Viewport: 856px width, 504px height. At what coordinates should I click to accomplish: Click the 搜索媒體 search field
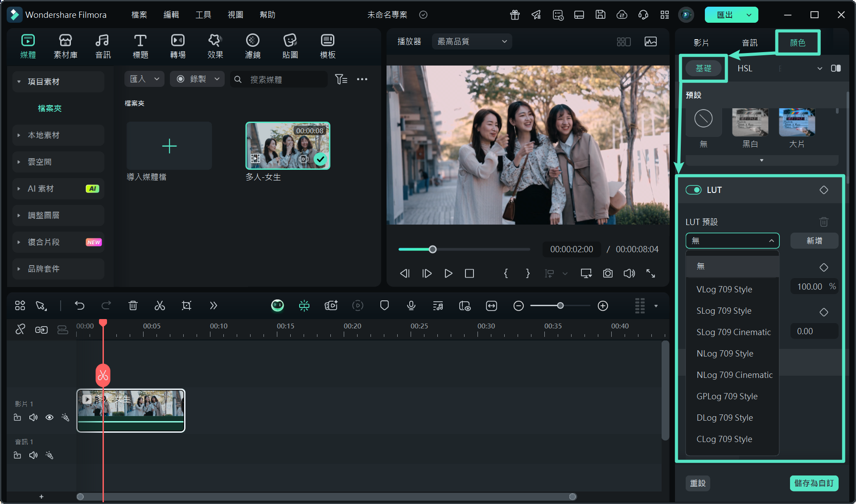point(280,79)
